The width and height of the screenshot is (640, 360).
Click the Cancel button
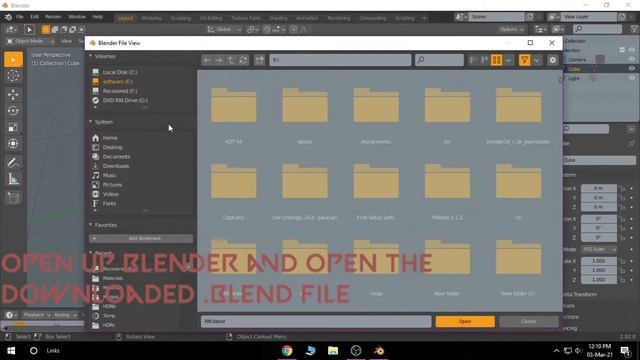click(x=529, y=321)
